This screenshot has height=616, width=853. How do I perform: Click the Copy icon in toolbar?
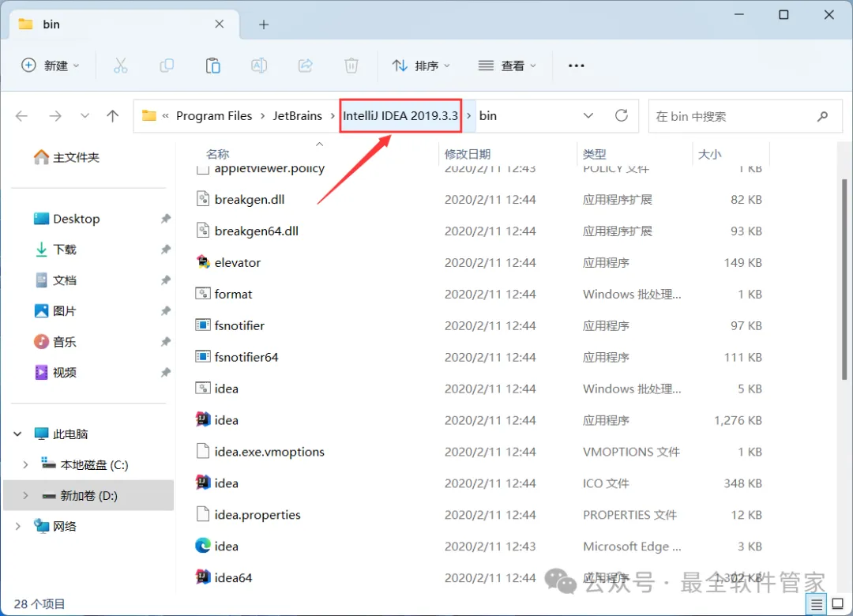click(x=167, y=66)
